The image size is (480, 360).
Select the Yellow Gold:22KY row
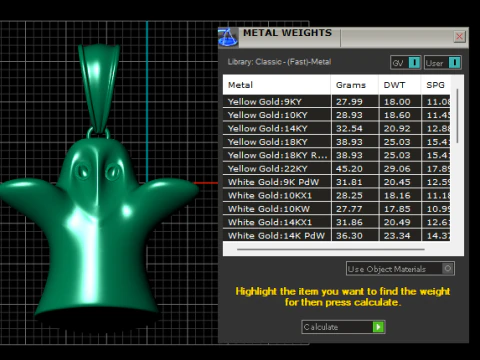tap(337, 169)
